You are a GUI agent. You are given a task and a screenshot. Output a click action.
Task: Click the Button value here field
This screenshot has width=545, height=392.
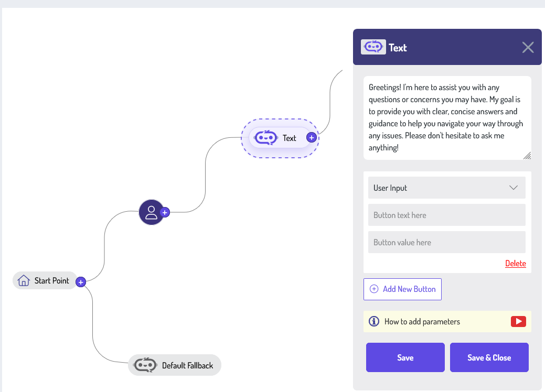pyautogui.click(x=446, y=242)
